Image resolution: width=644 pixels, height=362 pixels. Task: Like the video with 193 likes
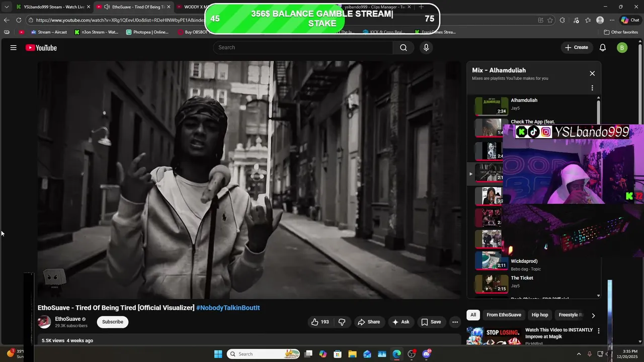tap(320, 322)
